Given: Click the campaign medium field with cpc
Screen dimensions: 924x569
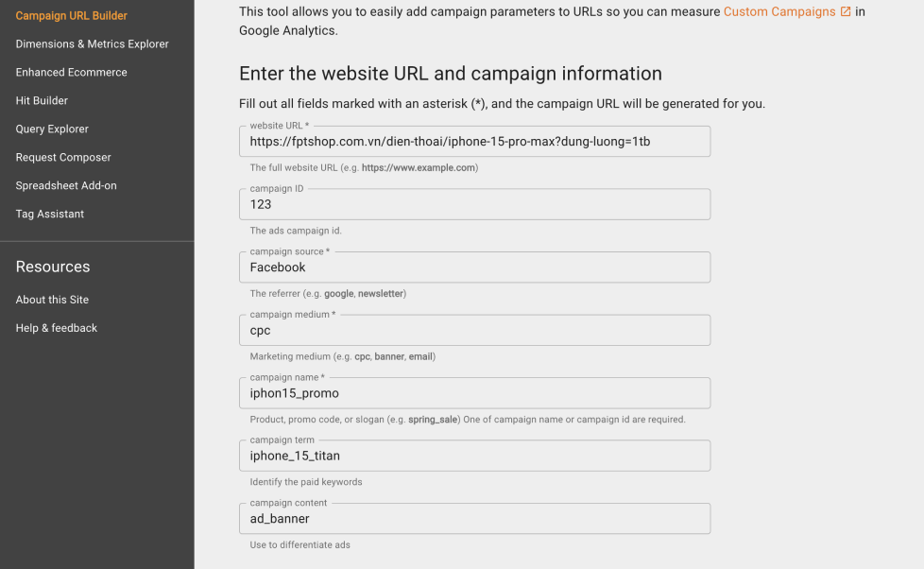Looking at the screenshot, I should tap(474, 329).
